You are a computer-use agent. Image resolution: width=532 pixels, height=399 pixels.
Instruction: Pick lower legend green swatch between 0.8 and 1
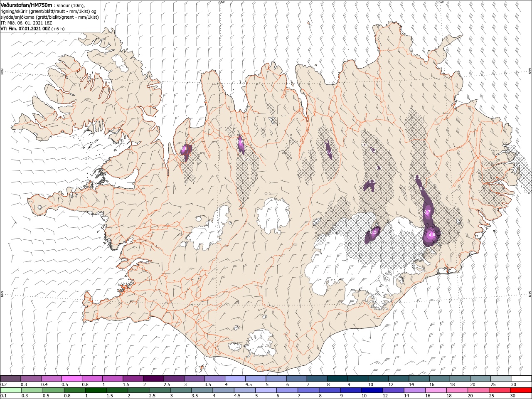coord(74,390)
